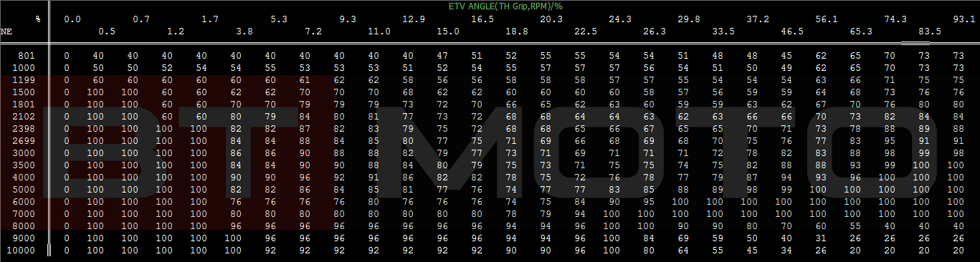Image resolution: width=980 pixels, height=262 pixels.
Task: Click the 22.5 column header
Action: [x=586, y=31]
